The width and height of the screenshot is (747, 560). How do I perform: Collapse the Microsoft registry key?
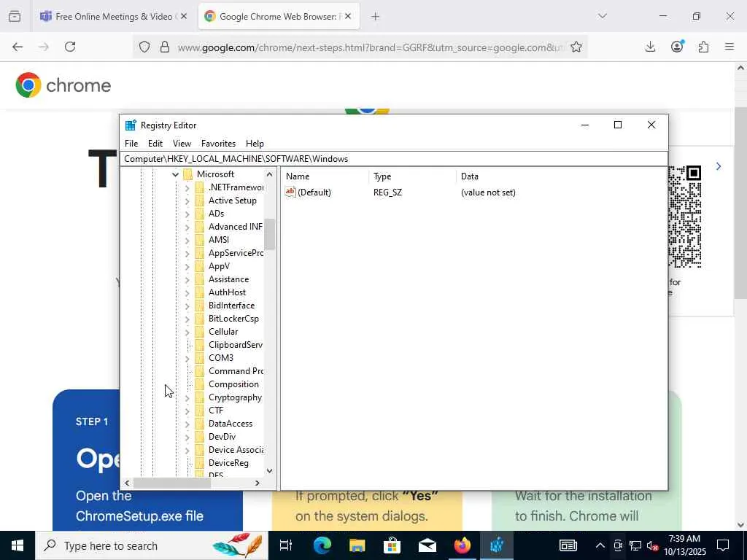pyautogui.click(x=175, y=174)
